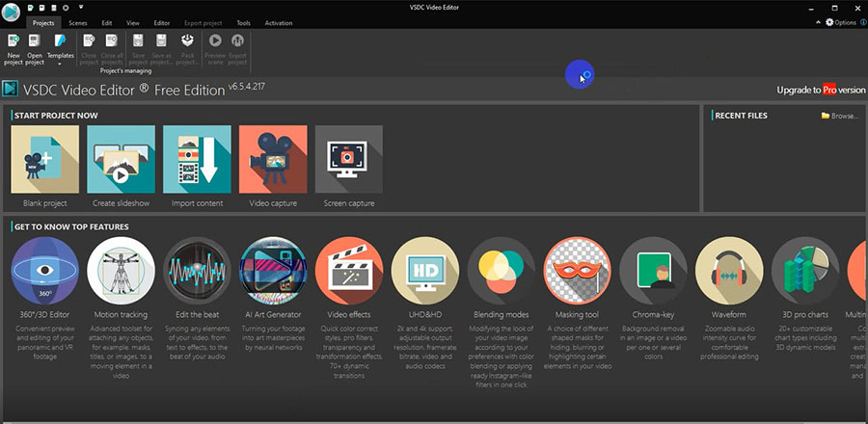868x424 pixels.
Task: Click quick access open project icon
Action: (x=42, y=8)
